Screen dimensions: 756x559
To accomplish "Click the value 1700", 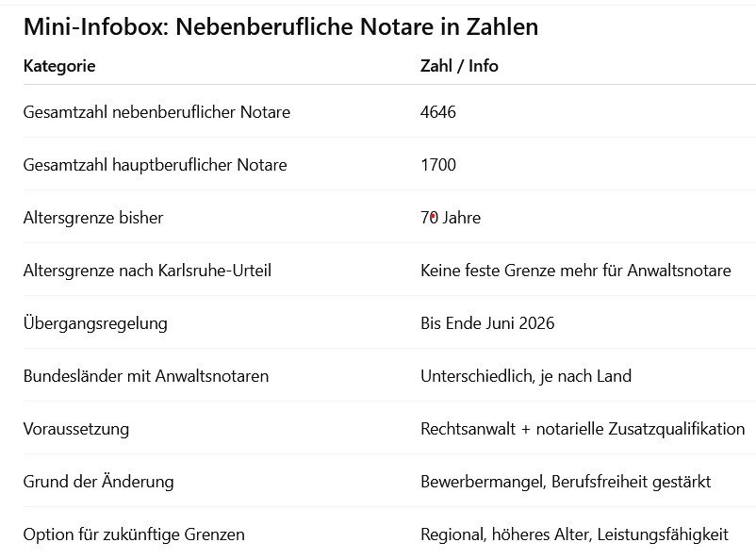I will [437, 165].
